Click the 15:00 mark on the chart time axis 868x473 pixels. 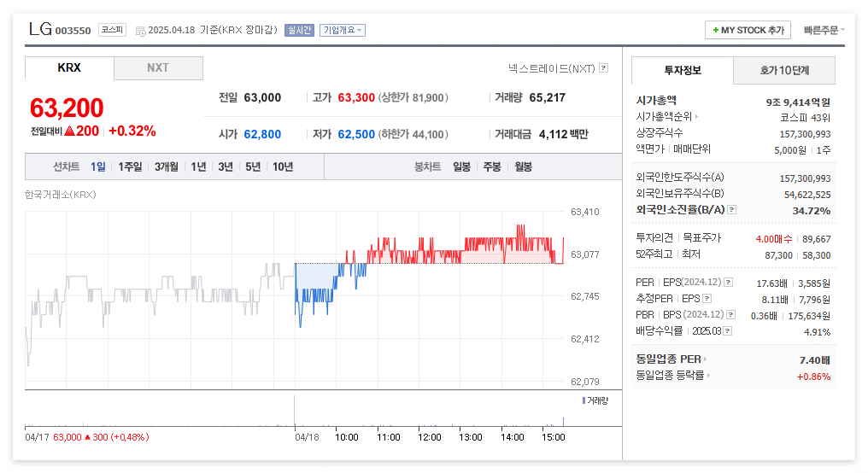coord(553,437)
